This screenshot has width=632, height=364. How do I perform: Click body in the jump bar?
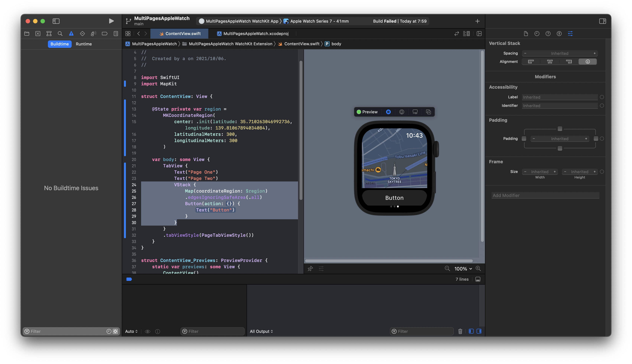click(333, 44)
